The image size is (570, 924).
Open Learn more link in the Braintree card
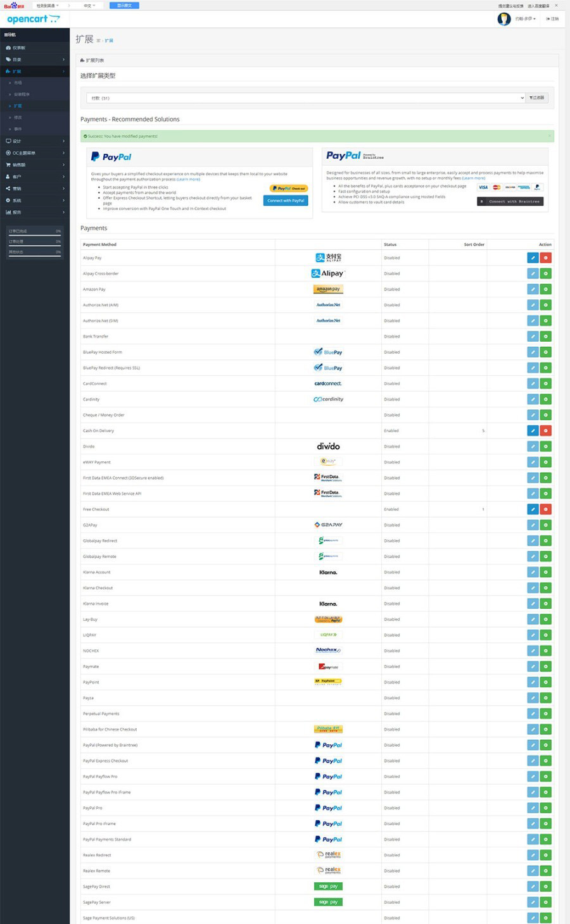pyautogui.click(x=474, y=178)
